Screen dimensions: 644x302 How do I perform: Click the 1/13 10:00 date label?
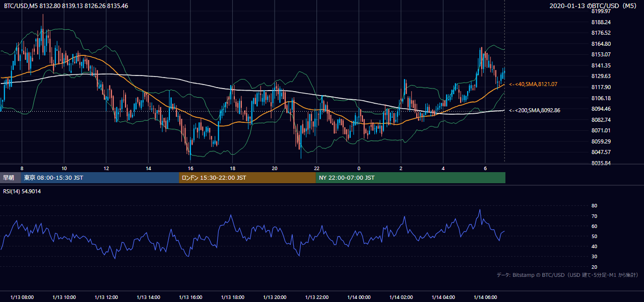[64, 297]
